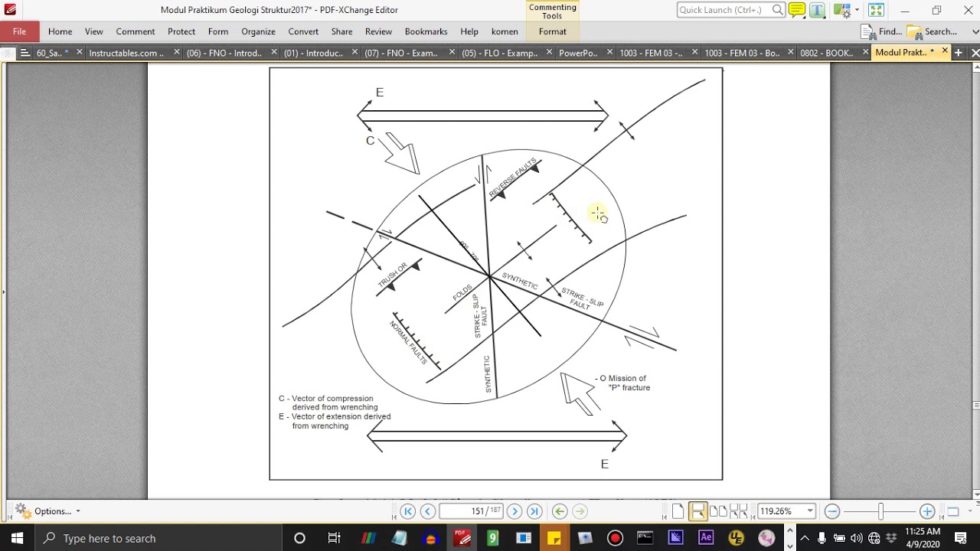The width and height of the screenshot is (980, 551).
Task: Click the Options... button label
Action: tap(53, 511)
